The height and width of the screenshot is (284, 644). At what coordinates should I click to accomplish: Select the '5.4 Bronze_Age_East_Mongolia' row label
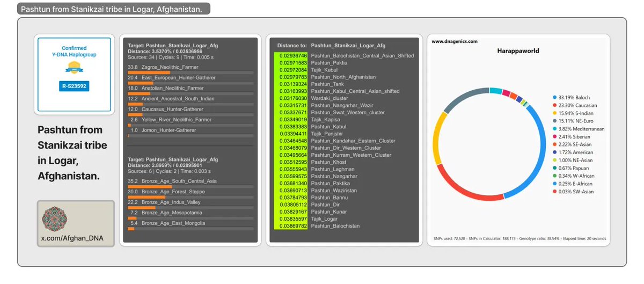pos(167,223)
